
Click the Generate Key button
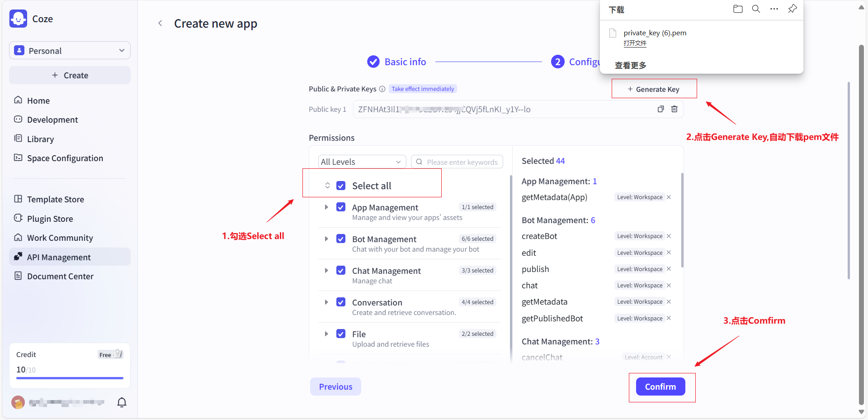[x=654, y=89]
